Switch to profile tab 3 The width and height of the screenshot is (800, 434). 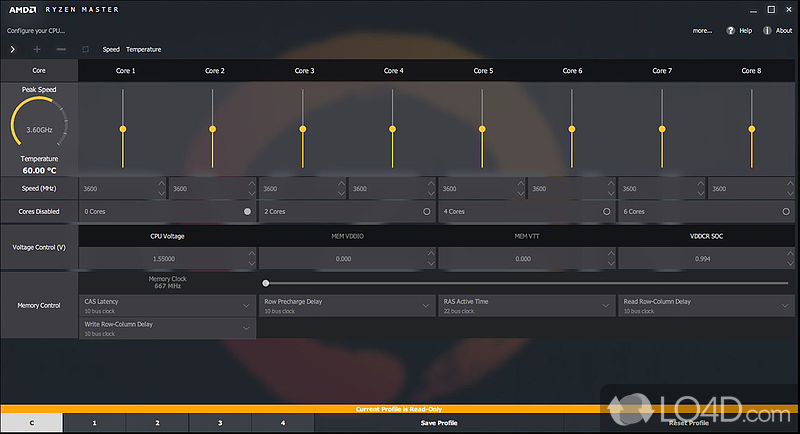220,423
